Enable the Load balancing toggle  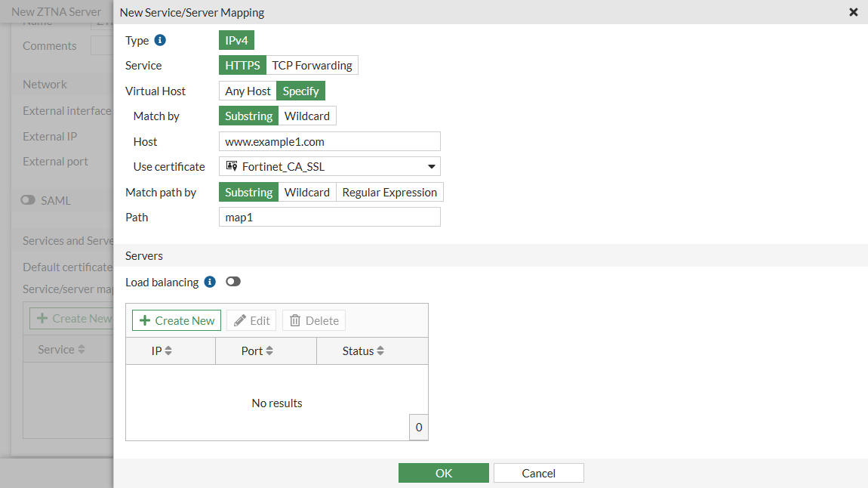233,282
